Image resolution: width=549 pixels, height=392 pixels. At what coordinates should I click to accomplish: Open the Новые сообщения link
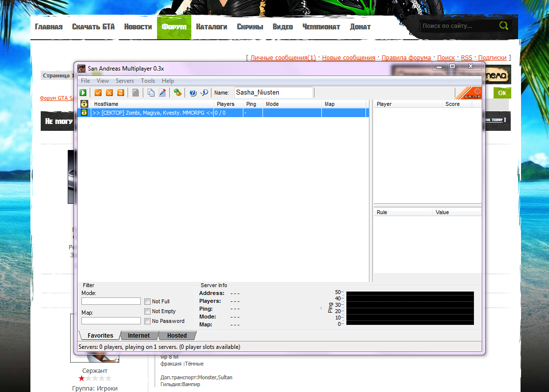tap(348, 58)
